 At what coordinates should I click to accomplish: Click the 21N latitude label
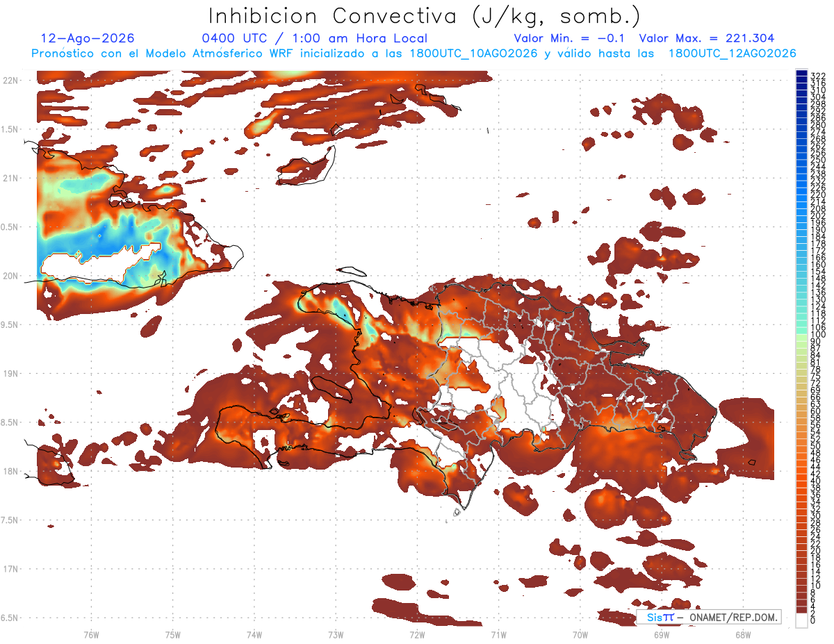tap(10, 178)
